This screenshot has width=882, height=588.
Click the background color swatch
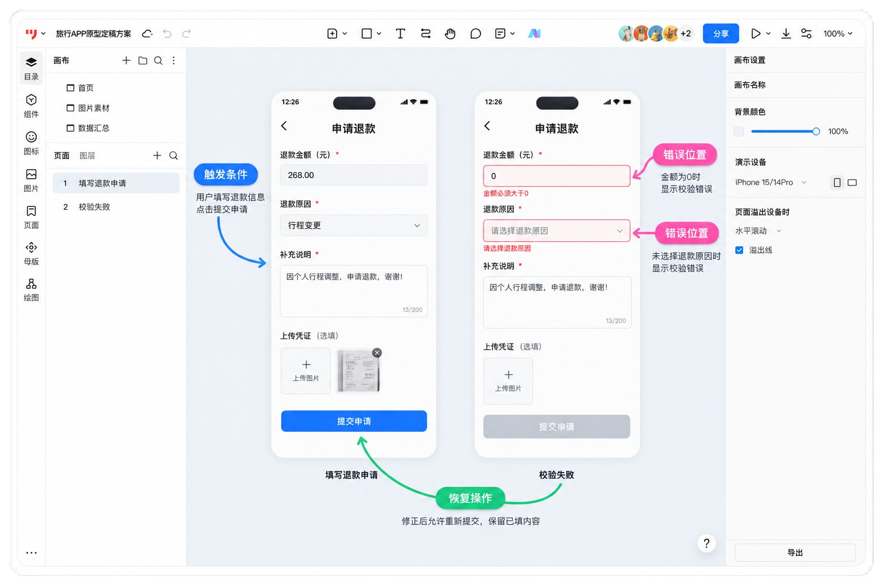[739, 131]
